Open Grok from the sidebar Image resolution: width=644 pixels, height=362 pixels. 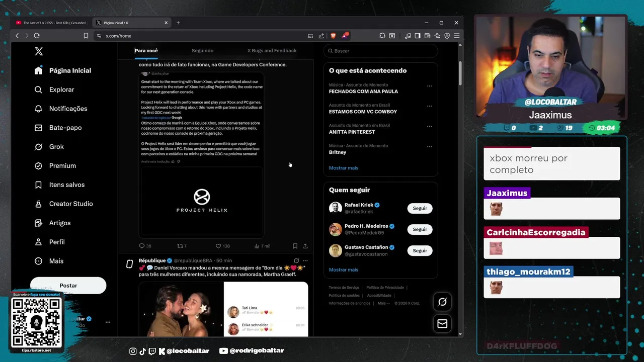click(49, 147)
